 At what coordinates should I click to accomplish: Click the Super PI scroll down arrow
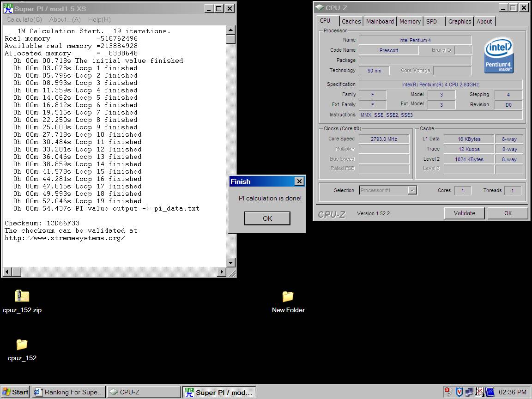pos(231,263)
